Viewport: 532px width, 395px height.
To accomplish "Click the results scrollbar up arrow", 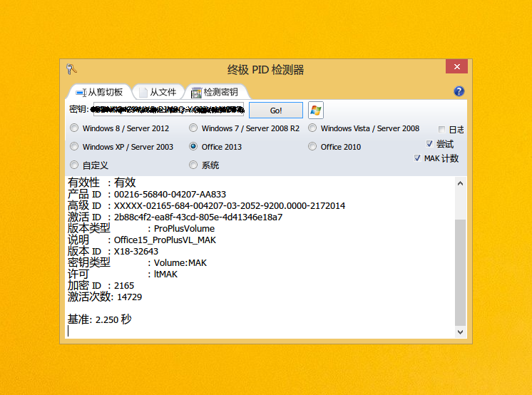I will (x=461, y=183).
